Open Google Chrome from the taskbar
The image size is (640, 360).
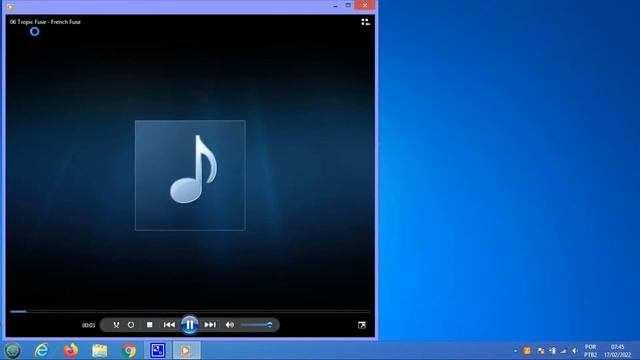tap(129, 350)
